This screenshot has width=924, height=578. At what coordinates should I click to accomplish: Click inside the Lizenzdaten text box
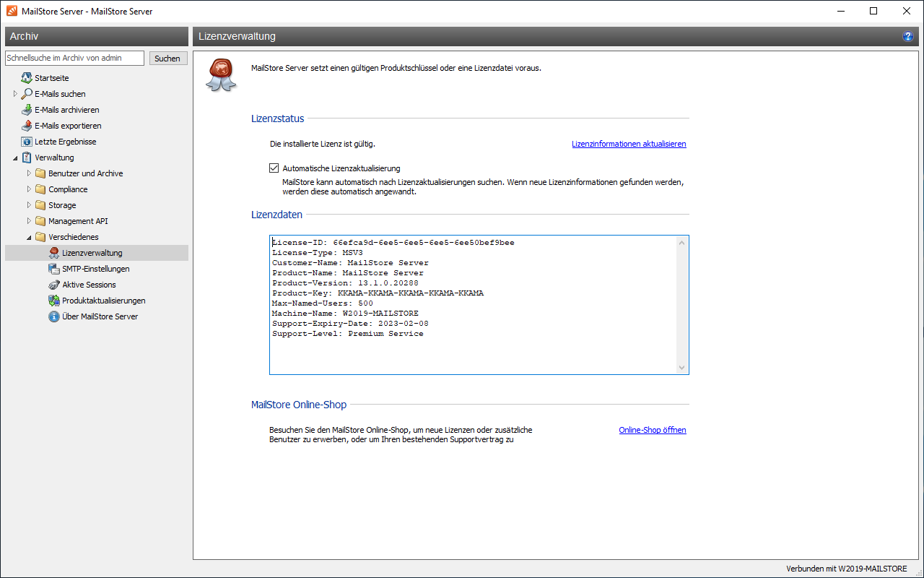click(479, 305)
